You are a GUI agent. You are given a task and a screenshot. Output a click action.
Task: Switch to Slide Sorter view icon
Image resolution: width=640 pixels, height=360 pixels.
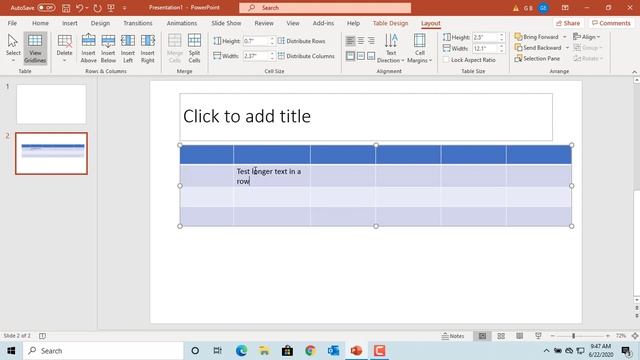[x=501, y=336]
